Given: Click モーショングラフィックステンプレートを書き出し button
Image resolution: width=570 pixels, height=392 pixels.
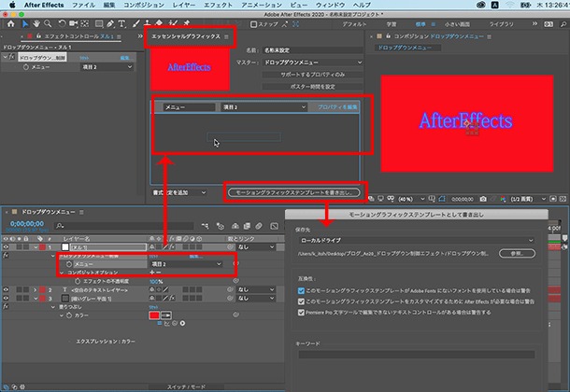Looking at the screenshot, I should pyautogui.click(x=294, y=192).
